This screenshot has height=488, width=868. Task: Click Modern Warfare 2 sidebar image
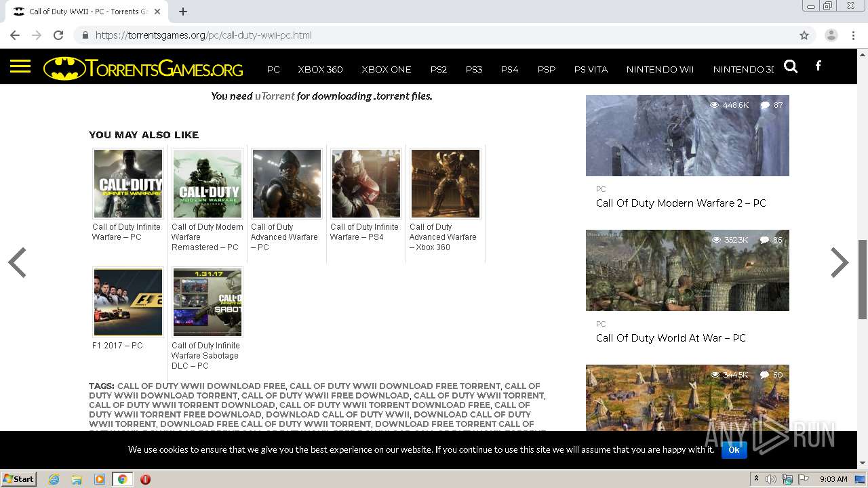(x=688, y=136)
